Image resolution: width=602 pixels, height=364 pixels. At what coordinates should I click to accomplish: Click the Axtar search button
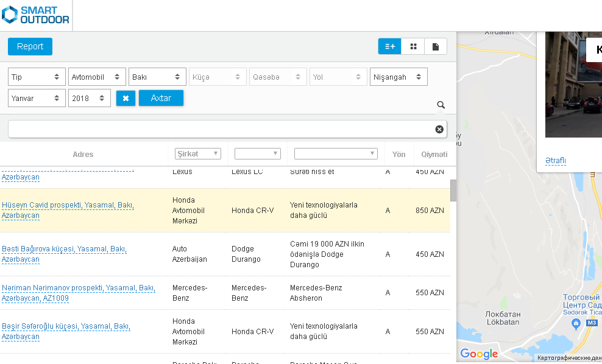pos(161,98)
